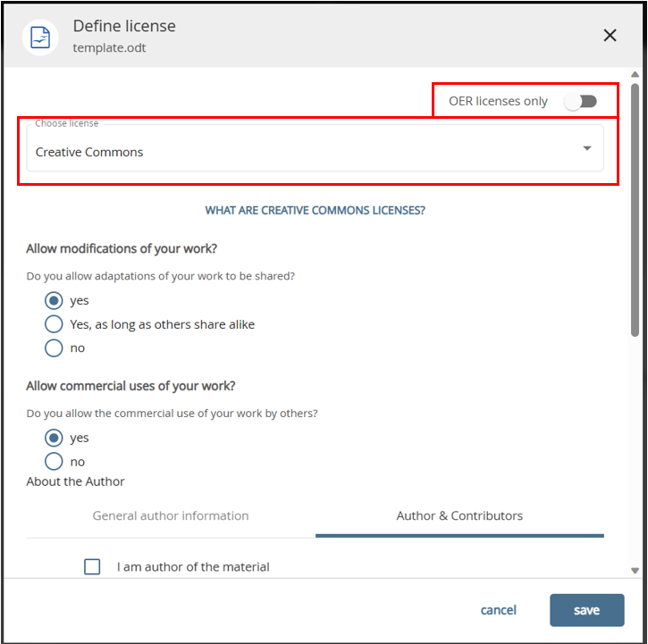The width and height of the screenshot is (648, 644).
Task: Select 'no' for allowing commercial uses
Action: 54,462
